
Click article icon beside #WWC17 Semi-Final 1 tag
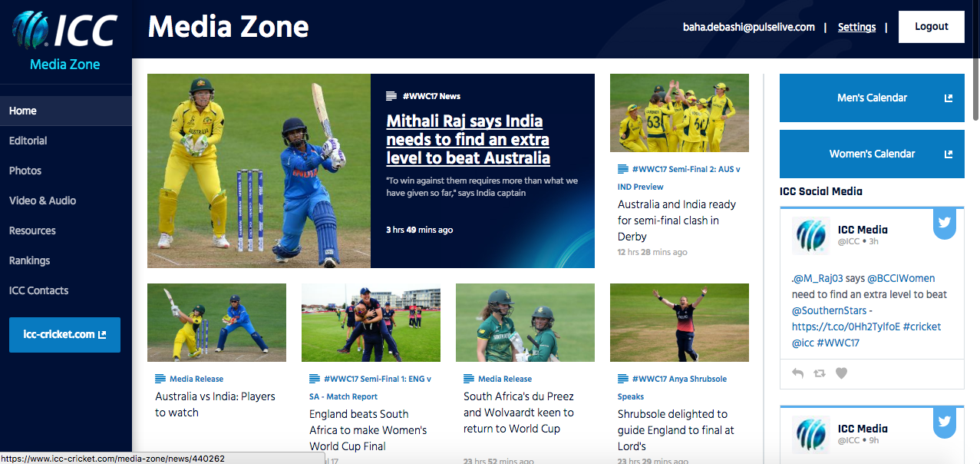pyautogui.click(x=315, y=379)
